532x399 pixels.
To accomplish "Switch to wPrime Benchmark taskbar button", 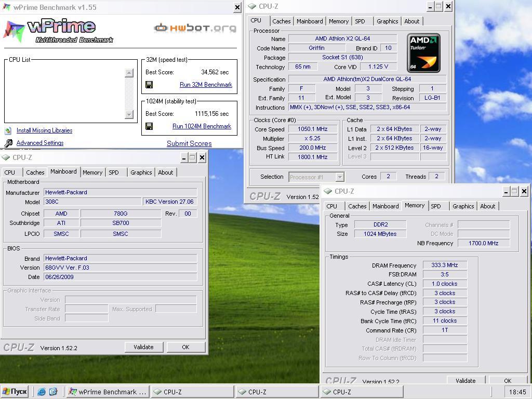I will 107,392.
